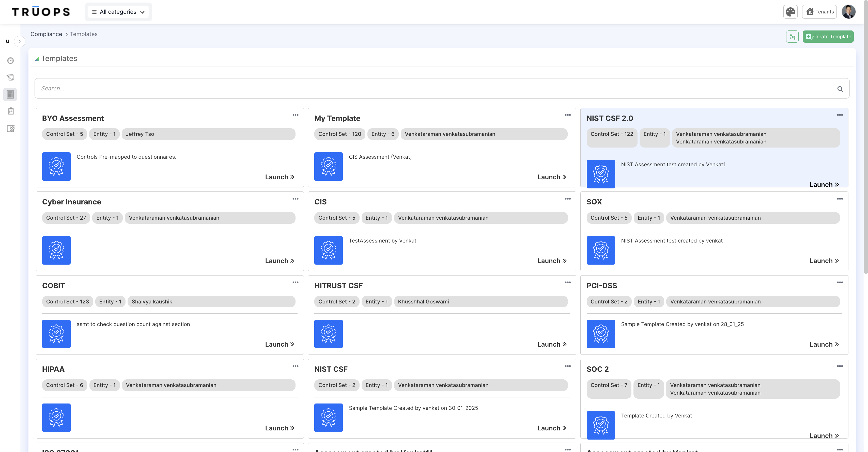Expand the sidebar with the chevron arrow
This screenshot has height=452, width=868.
click(x=20, y=41)
